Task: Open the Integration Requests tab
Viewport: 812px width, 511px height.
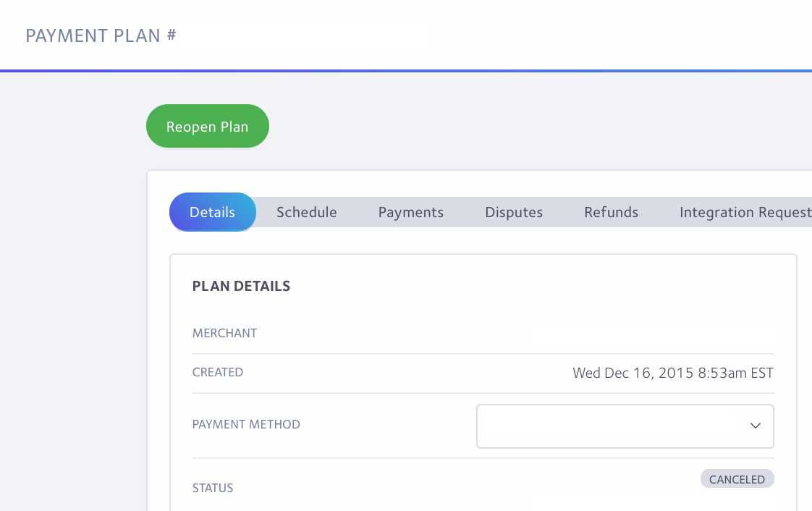Action: (745, 212)
